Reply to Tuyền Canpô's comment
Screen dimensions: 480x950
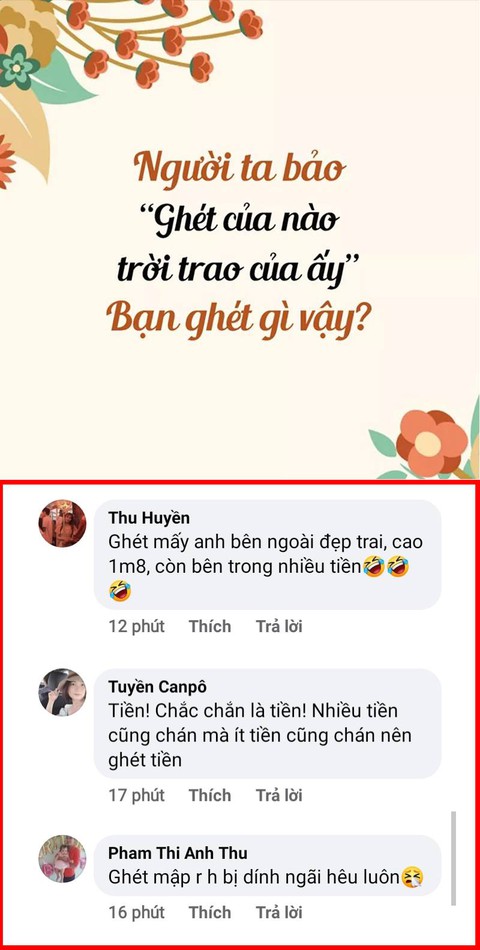click(279, 795)
